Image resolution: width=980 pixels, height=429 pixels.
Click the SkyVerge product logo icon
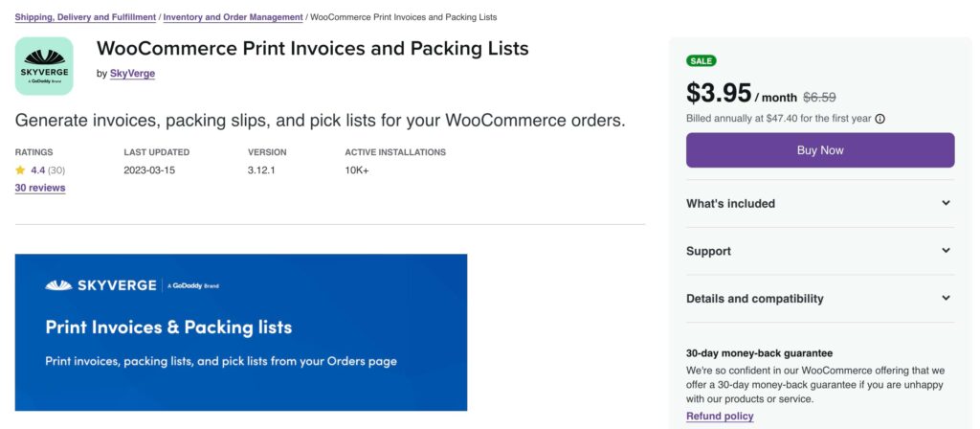click(x=44, y=66)
